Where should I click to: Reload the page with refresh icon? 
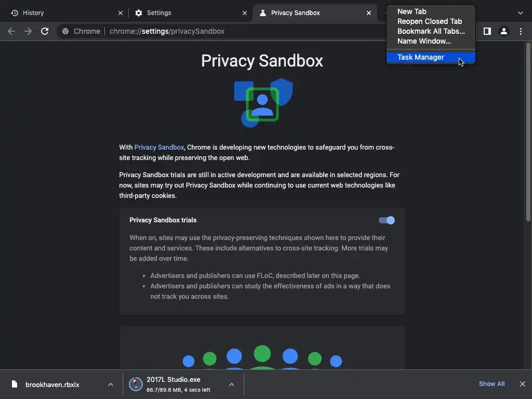pyautogui.click(x=45, y=31)
